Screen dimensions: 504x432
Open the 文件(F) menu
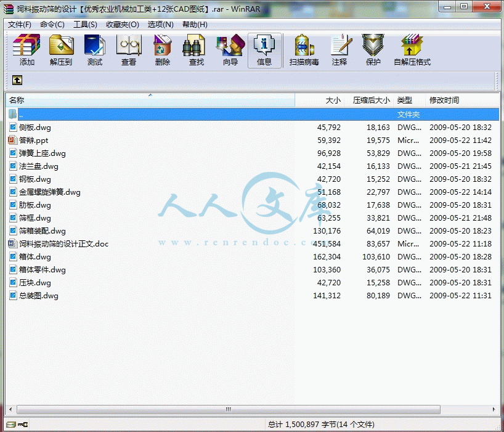(19, 25)
